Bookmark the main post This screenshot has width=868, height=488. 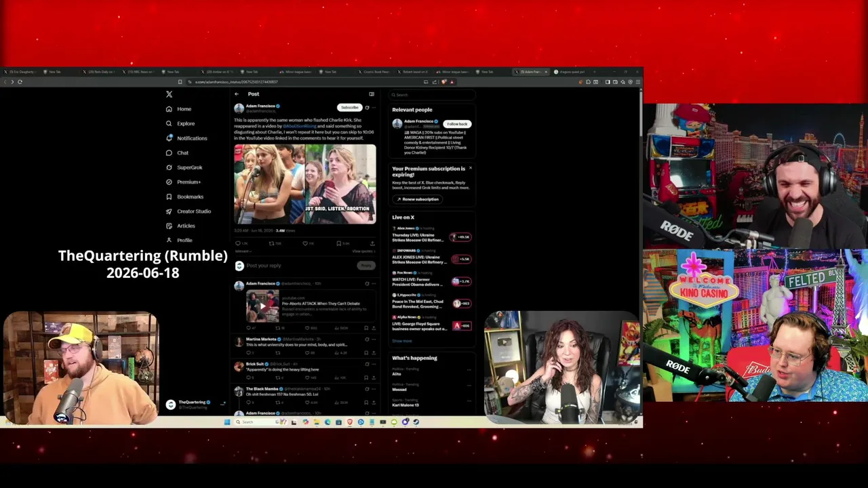340,243
